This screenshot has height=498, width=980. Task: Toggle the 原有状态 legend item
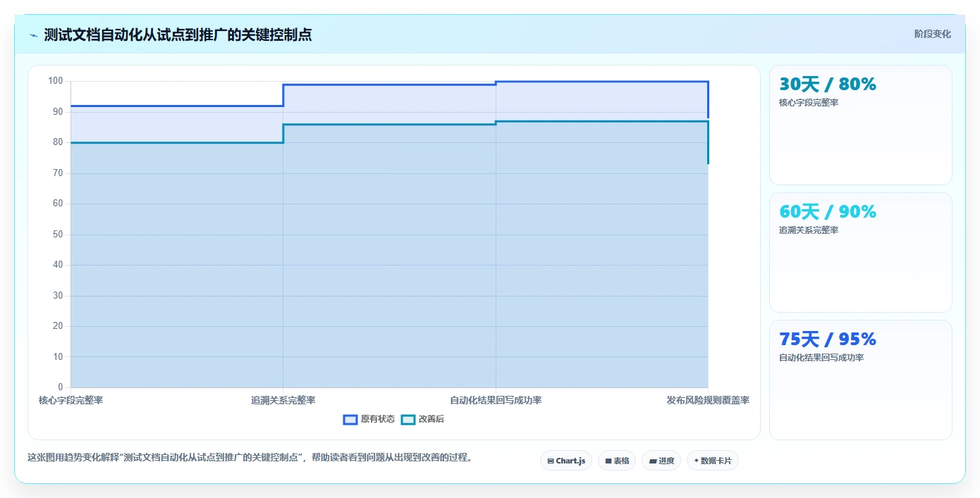(369, 419)
